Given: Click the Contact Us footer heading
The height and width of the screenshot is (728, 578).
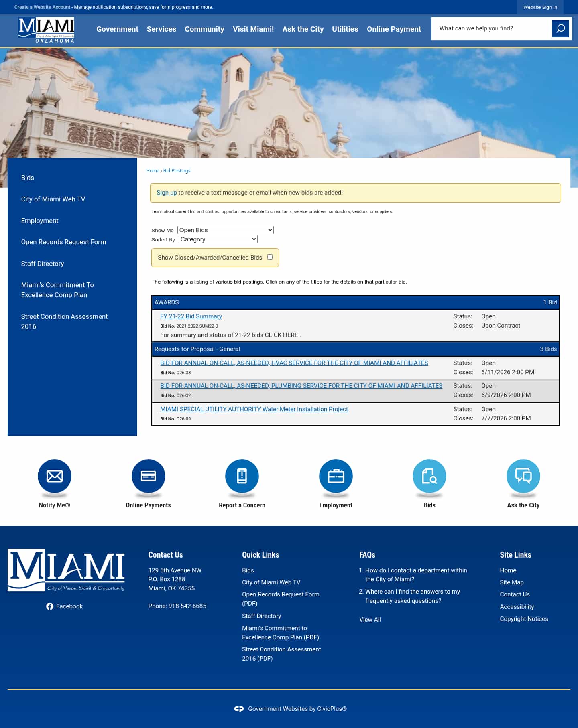Looking at the screenshot, I should pyautogui.click(x=165, y=555).
